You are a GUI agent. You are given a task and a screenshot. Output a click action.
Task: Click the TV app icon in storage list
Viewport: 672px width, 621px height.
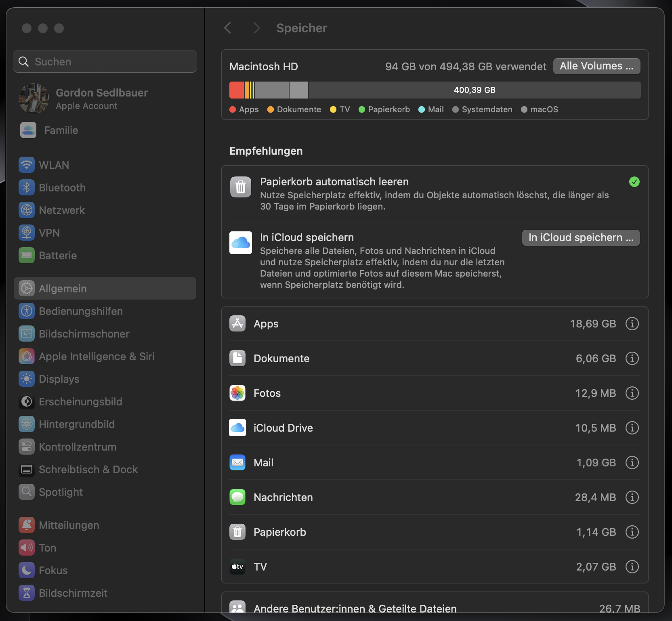coord(237,566)
